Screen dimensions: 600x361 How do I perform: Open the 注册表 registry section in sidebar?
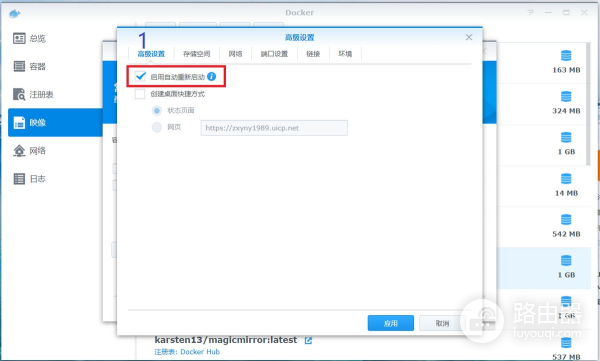pos(33,94)
